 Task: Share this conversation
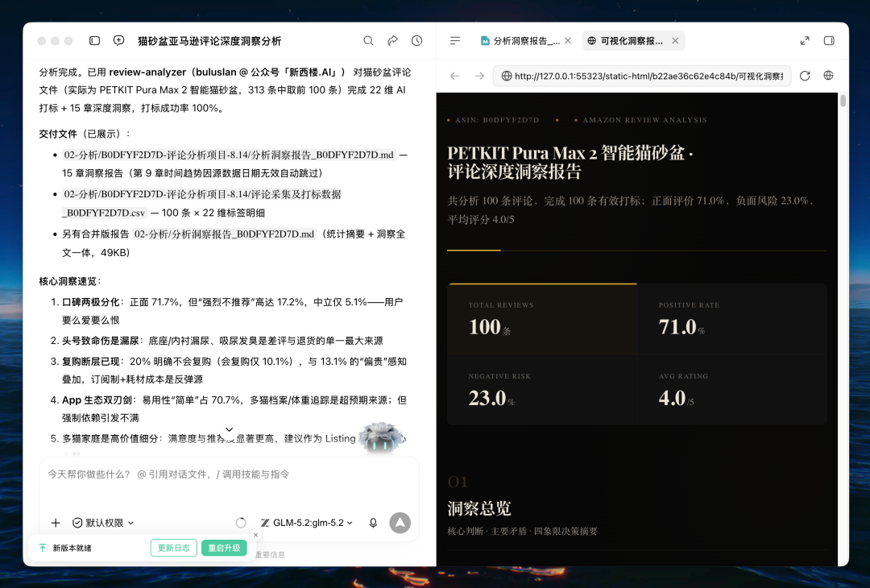click(x=393, y=40)
